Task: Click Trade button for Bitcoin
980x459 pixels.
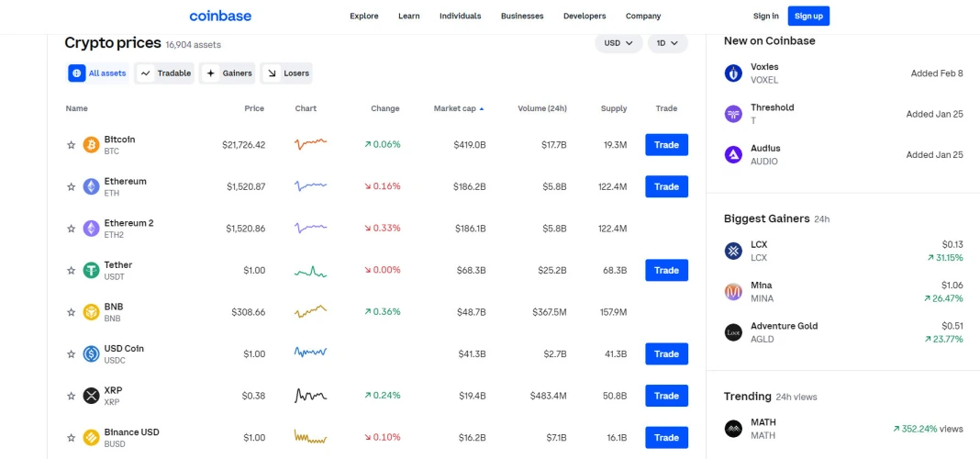Action: [x=666, y=145]
